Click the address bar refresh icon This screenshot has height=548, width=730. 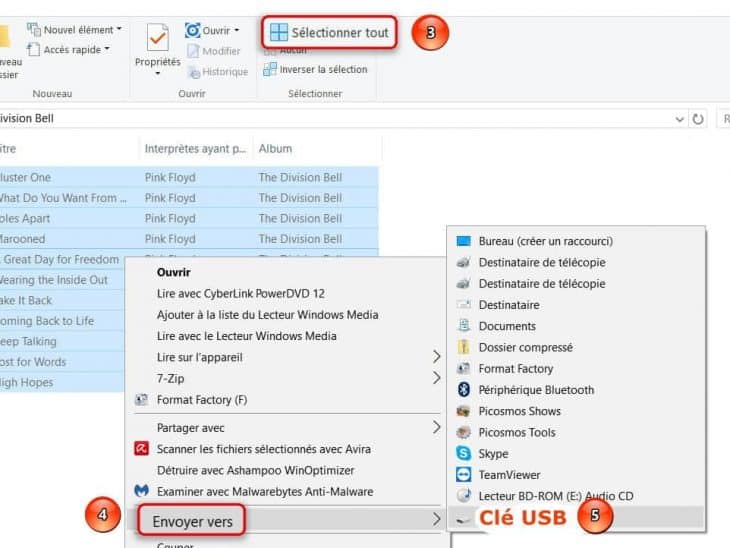coord(697,119)
